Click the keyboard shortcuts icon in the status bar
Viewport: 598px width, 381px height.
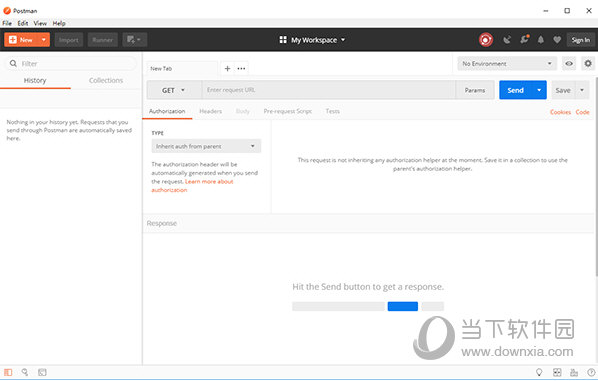point(574,372)
